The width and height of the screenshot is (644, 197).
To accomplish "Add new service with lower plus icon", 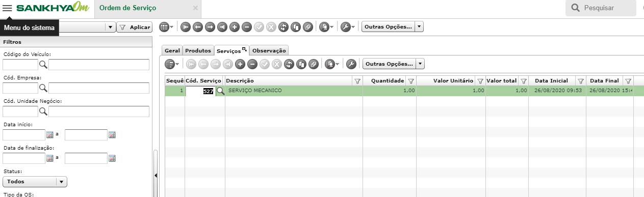I will click(240, 64).
